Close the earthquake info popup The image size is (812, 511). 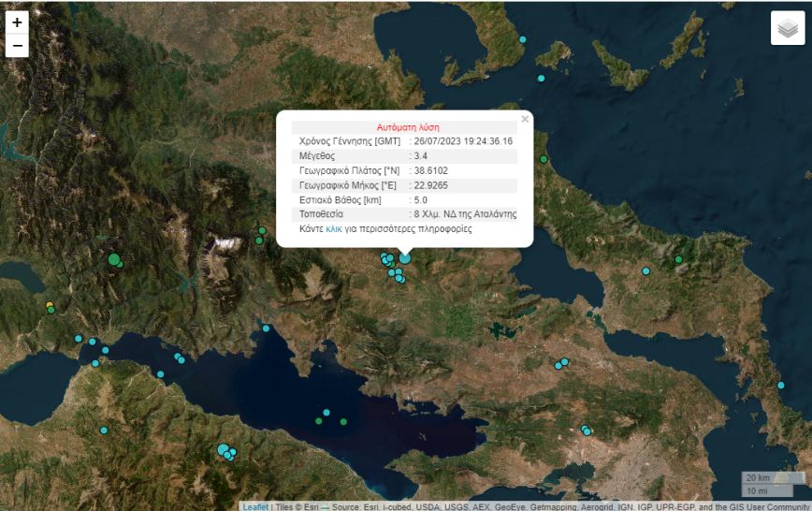coord(525,119)
